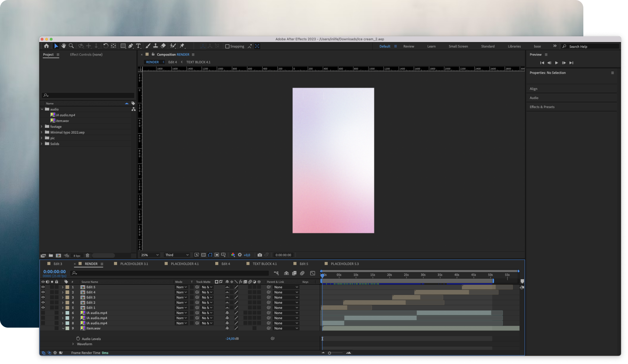Select the Pen tool
The image size is (628, 364).
click(131, 46)
